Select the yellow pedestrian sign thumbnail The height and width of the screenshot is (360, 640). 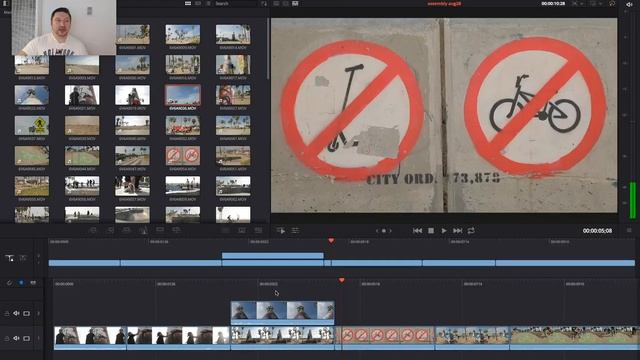[32, 125]
